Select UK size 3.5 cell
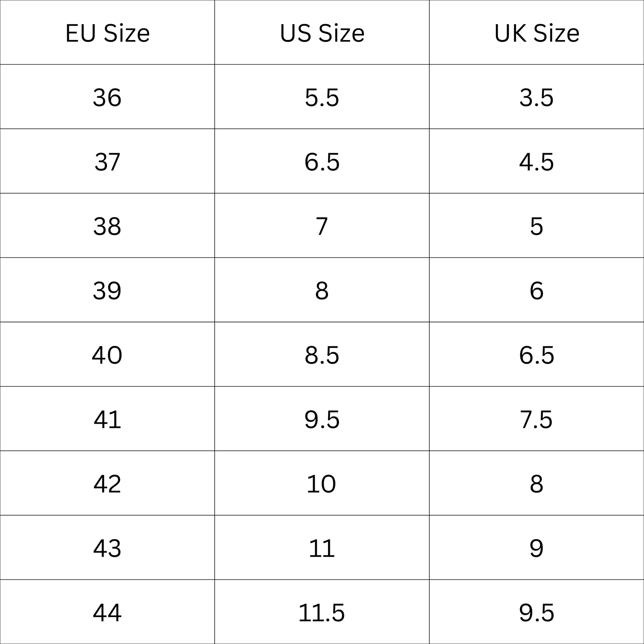The image size is (644, 644). click(x=536, y=97)
